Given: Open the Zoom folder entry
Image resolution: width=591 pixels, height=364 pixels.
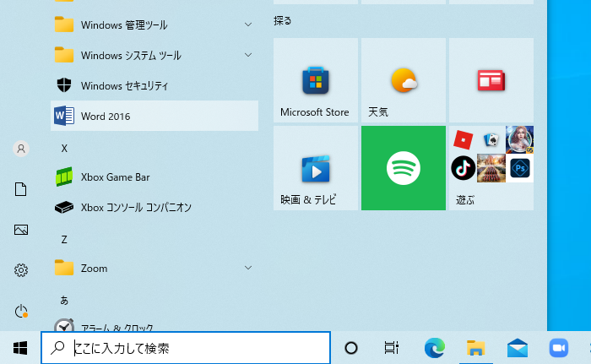Looking at the screenshot, I should 155,268.
